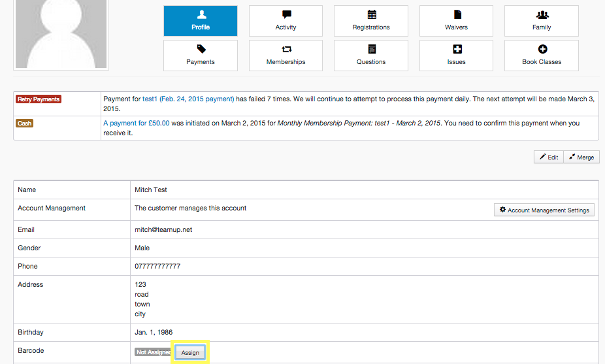Open 'A payment for £50.00' link
605x364 pixels.
tap(137, 123)
